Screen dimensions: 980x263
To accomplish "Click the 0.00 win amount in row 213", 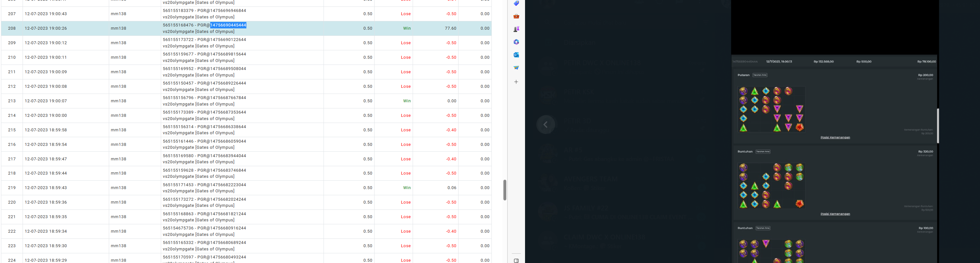I will (452, 101).
